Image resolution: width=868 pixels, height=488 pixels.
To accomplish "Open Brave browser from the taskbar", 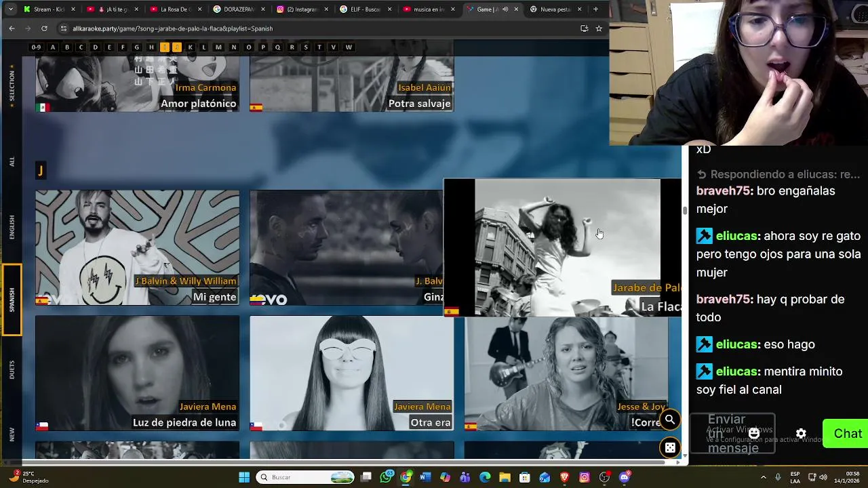I will pos(565,477).
